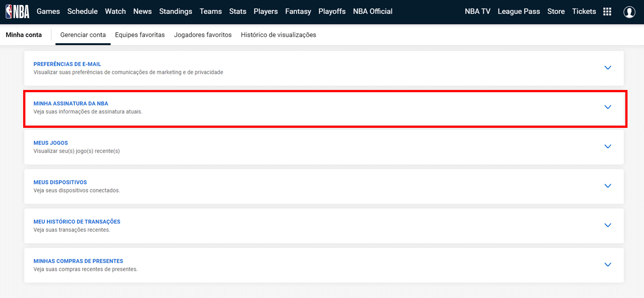Click 'Veja suas compras recentes de presentes.'

86,269
